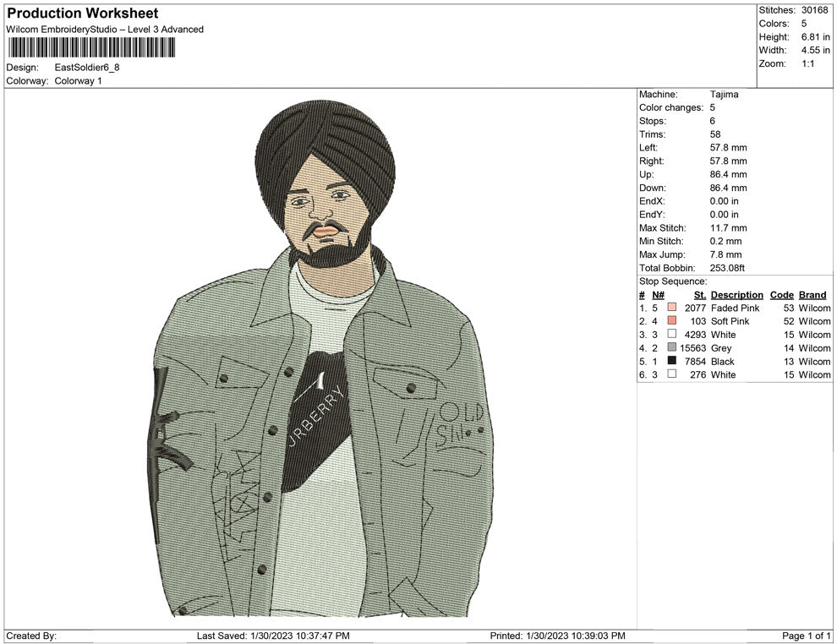837x644 pixels.
Task: Click the 'N#' column header
Action: pos(658,295)
